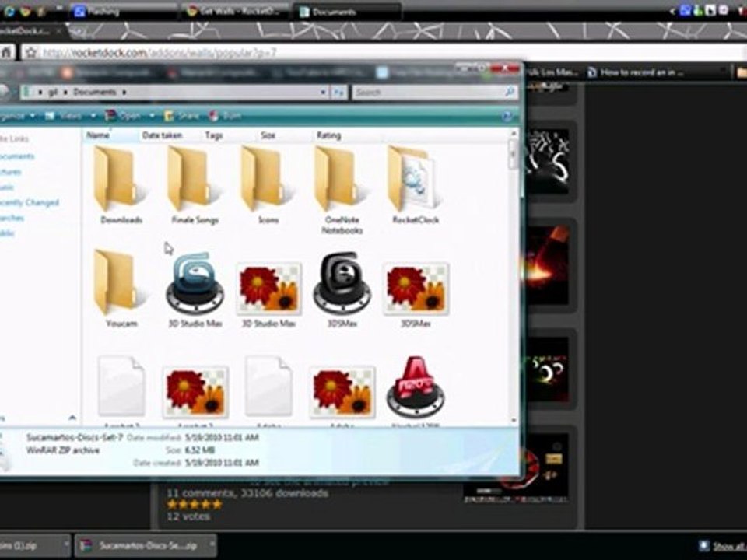747x560 pixels.
Task: Click the '12 votes' text on the web page
Action: [x=188, y=516]
